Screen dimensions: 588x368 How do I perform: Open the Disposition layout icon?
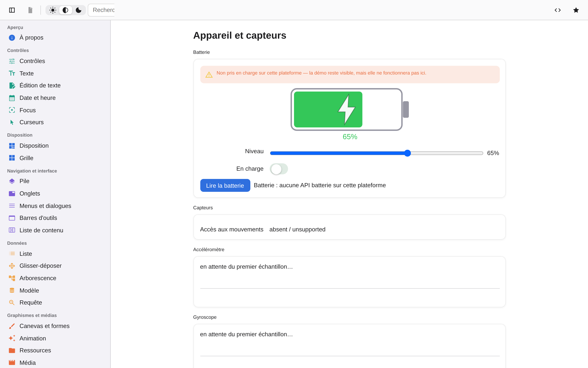click(12, 146)
